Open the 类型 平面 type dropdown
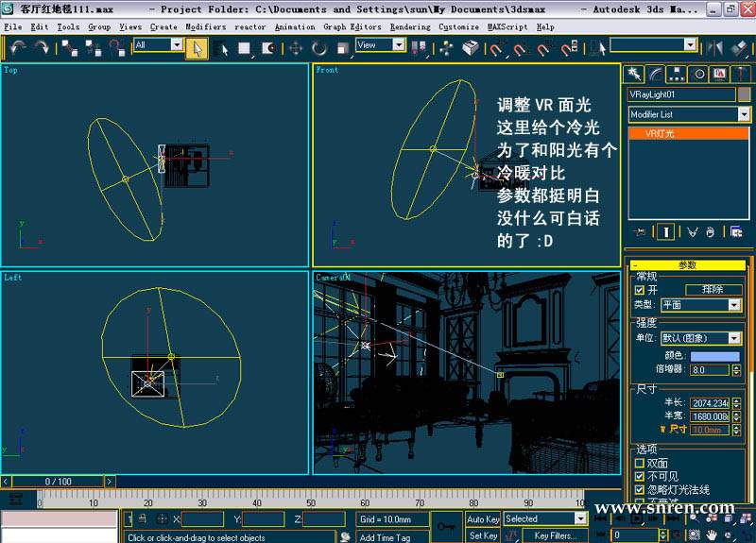Image resolution: width=756 pixels, height=543 pixels. [x=700, y=304]
